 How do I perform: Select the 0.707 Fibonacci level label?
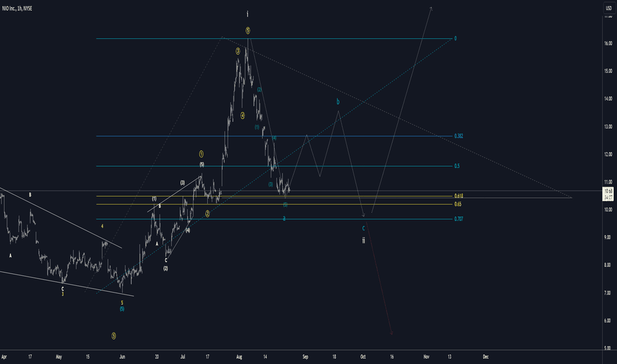tap(458, 219)
